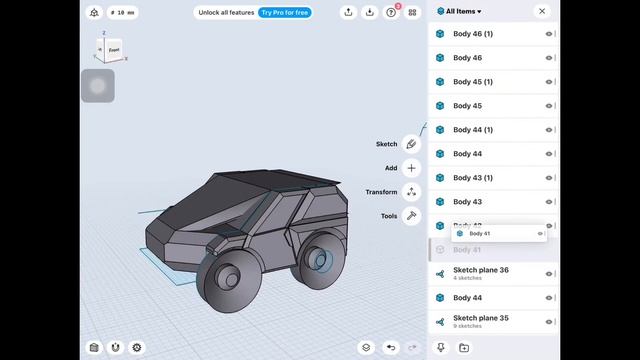Open the stacked layers visibility icon
Screen dimensions: 640x360
click(366, 347)
